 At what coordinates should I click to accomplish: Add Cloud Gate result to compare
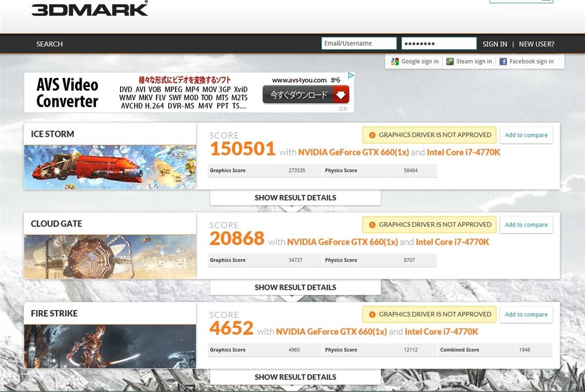point(526,225)
